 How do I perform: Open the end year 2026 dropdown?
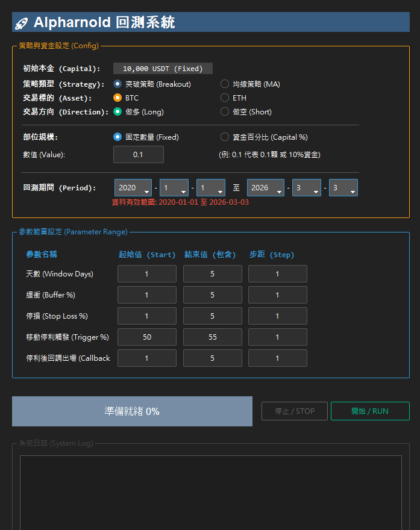coord(265,188)
